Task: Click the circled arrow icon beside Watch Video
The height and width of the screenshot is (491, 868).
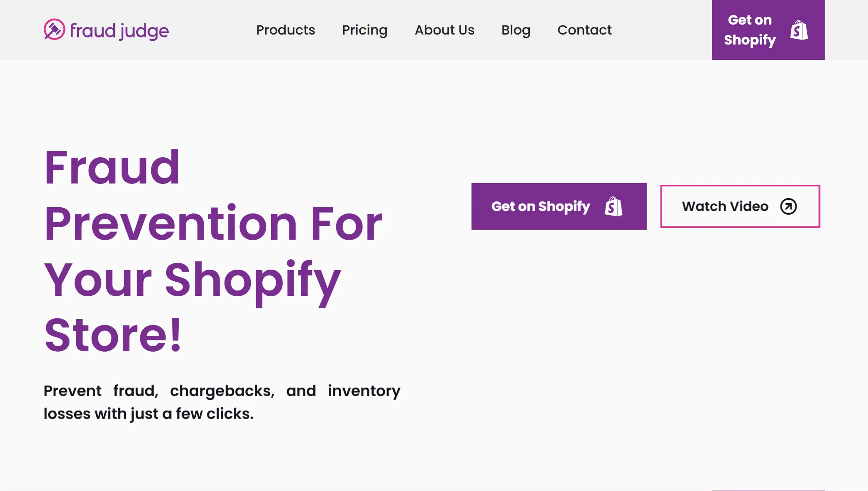Action: click(x=788, y=206)
